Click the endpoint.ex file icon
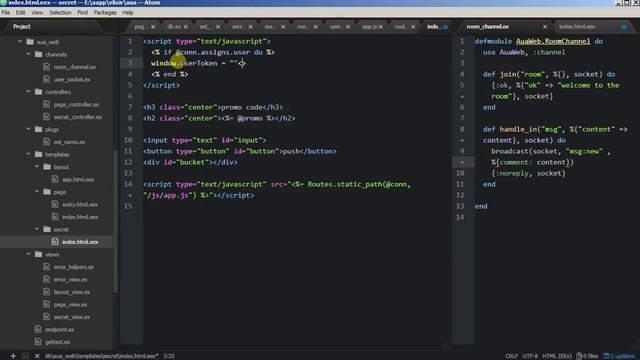The width and height of the screenshot is (640, 360). coord(38,329)
